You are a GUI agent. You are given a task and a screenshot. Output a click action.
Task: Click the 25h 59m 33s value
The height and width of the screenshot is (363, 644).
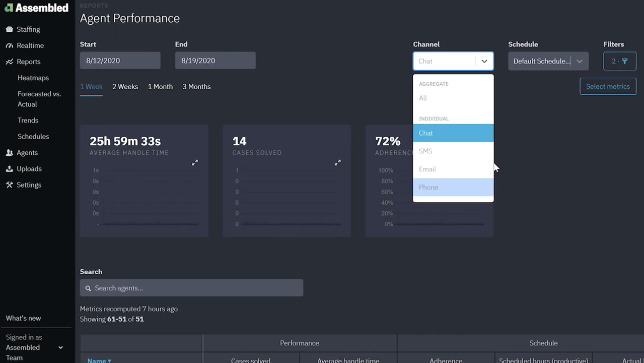click(x=125, y=141)
